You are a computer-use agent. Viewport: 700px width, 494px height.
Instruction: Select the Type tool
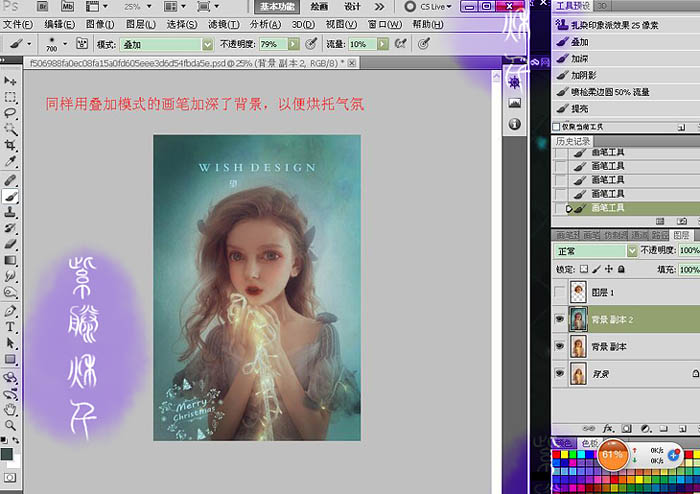click(x=10, y=326)
